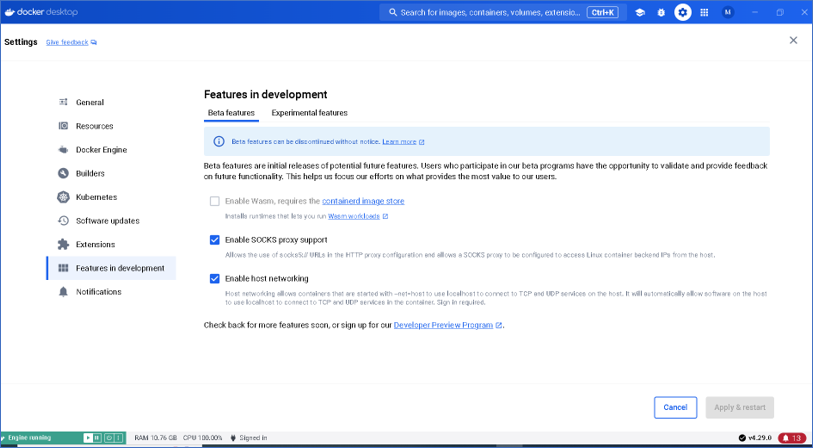Click the Builders wrench icon

pyautogui.click(x=63, y=173)
